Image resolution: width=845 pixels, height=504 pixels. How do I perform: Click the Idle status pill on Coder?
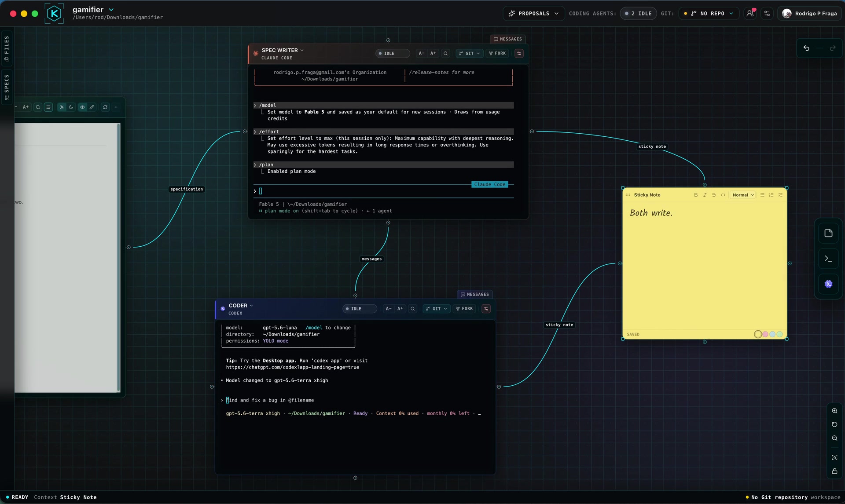pos(360,309)
